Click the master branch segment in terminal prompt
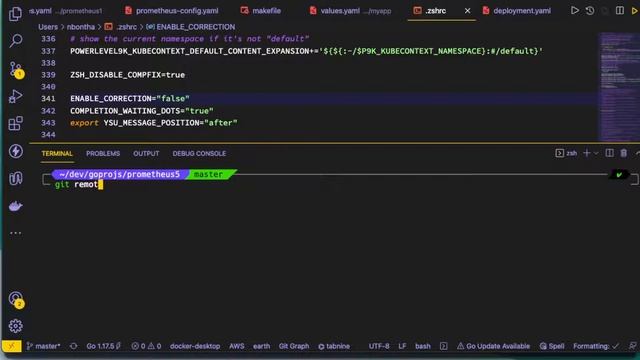The width and height of the screenshot is (640, 360). click(209, 174)
